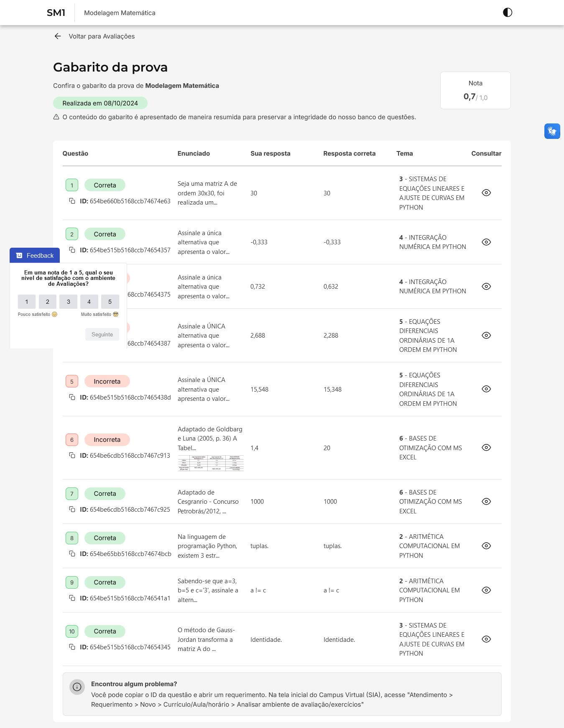The height and width of the screenshot is (728, 564).
Task: Toggle the dark mode contrast icon
Action: (508, 13)
